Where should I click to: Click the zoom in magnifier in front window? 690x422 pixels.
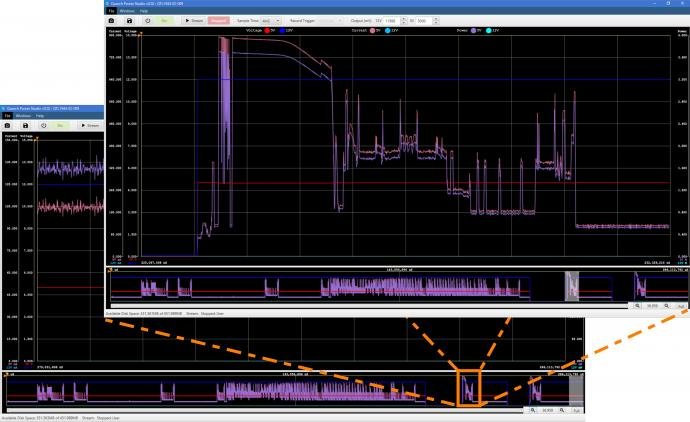coord(668,305)
